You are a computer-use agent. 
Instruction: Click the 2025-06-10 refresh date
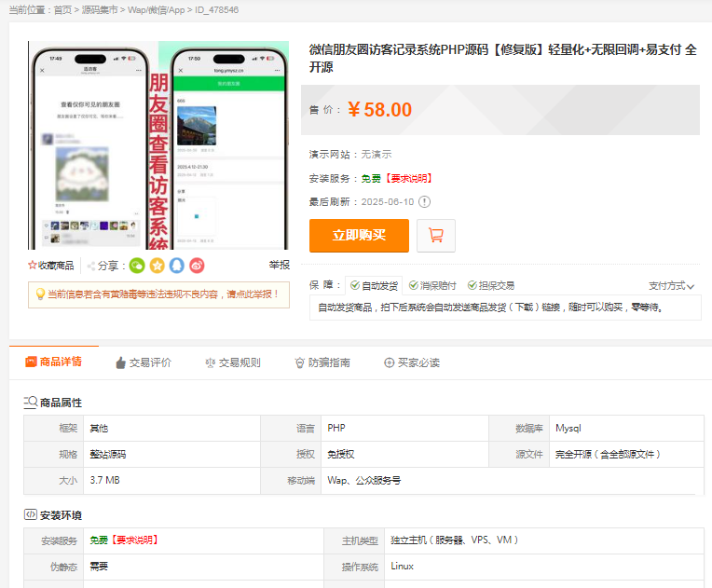coord(388,201)
